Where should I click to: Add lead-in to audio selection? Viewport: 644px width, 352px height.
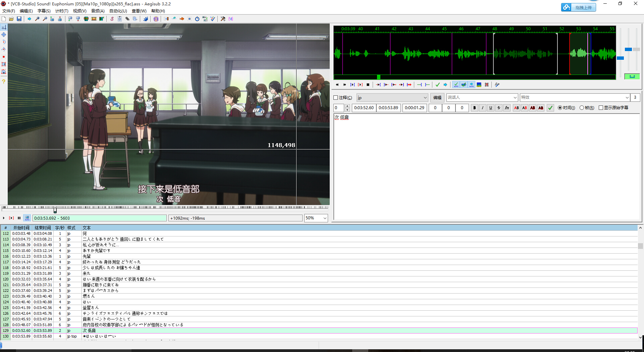(420, 85)
